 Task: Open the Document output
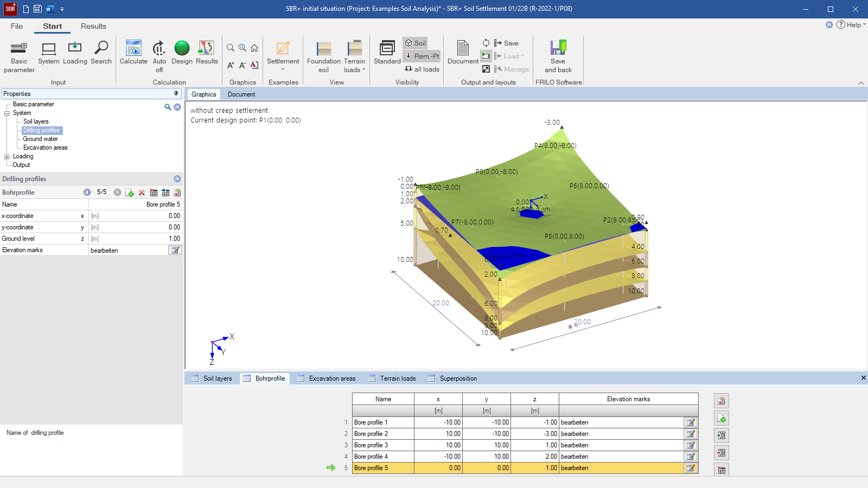tap(463, 53)
